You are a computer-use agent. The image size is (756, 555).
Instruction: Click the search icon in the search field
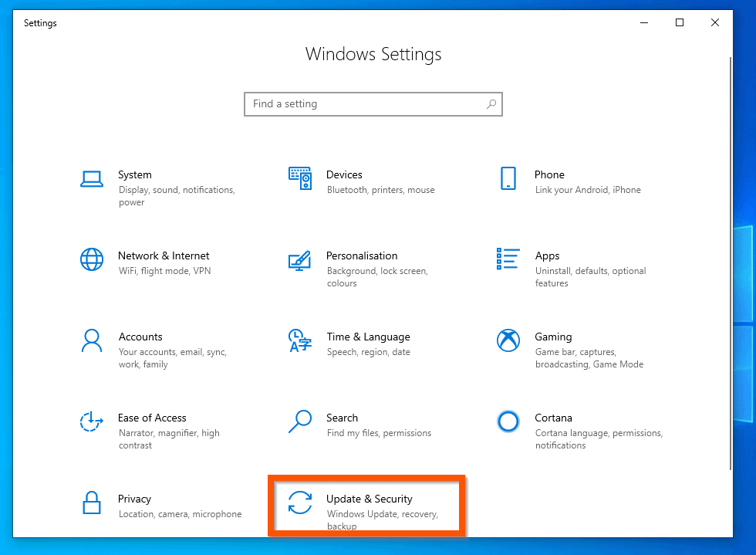491,103
